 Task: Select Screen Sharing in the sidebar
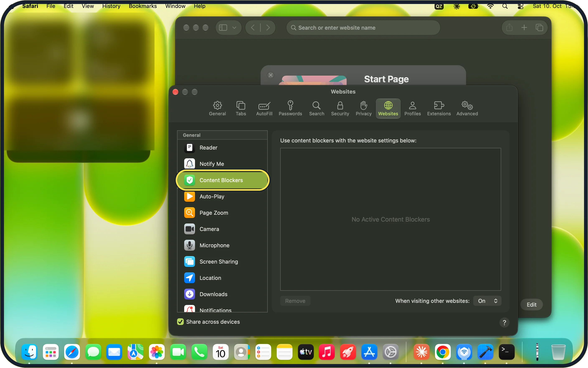coord(222,262)
